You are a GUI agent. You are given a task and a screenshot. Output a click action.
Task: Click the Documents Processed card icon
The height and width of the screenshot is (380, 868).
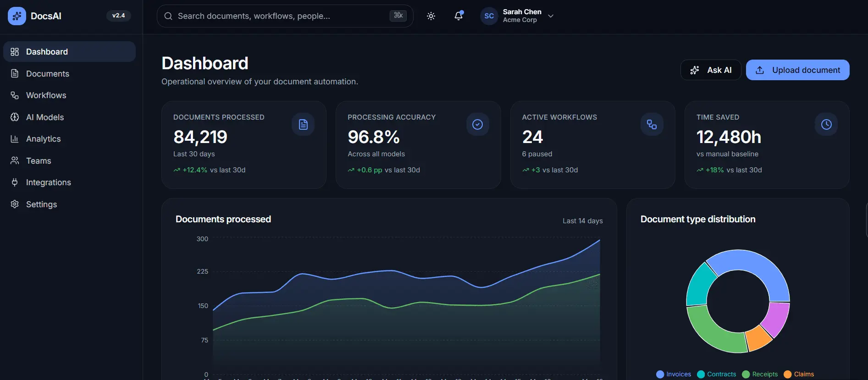pos(303,124)
